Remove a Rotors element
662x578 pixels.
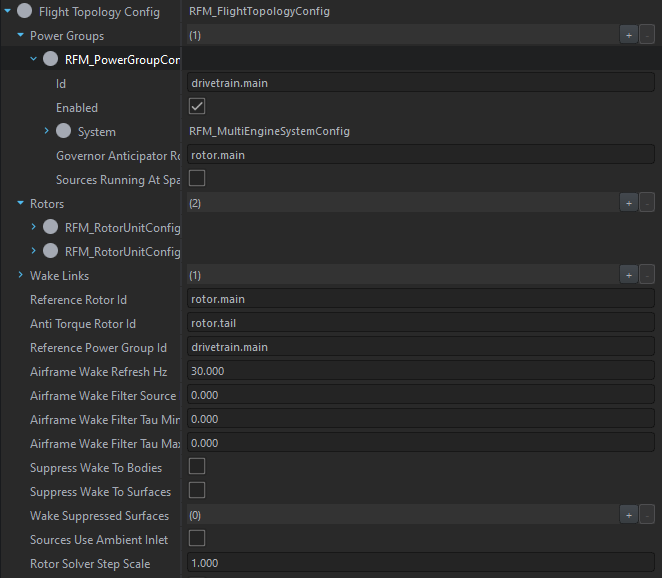[647, 204]
